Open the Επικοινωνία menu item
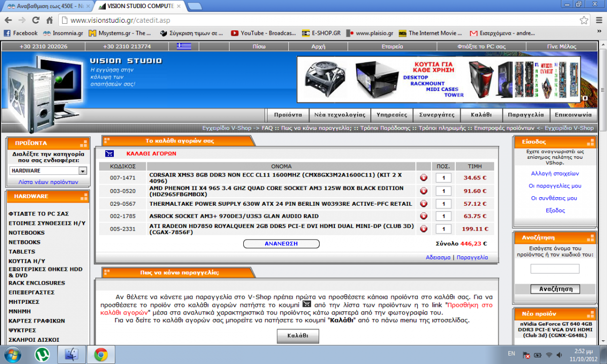 pos(573,115)
